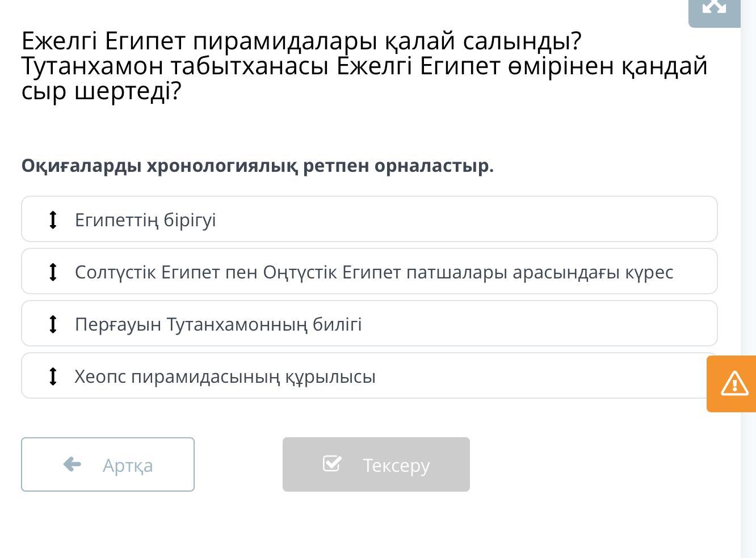The image size is (756, 558).
Task: Click the left arrow icon in Артқа
Action: [x=72, y=464]
